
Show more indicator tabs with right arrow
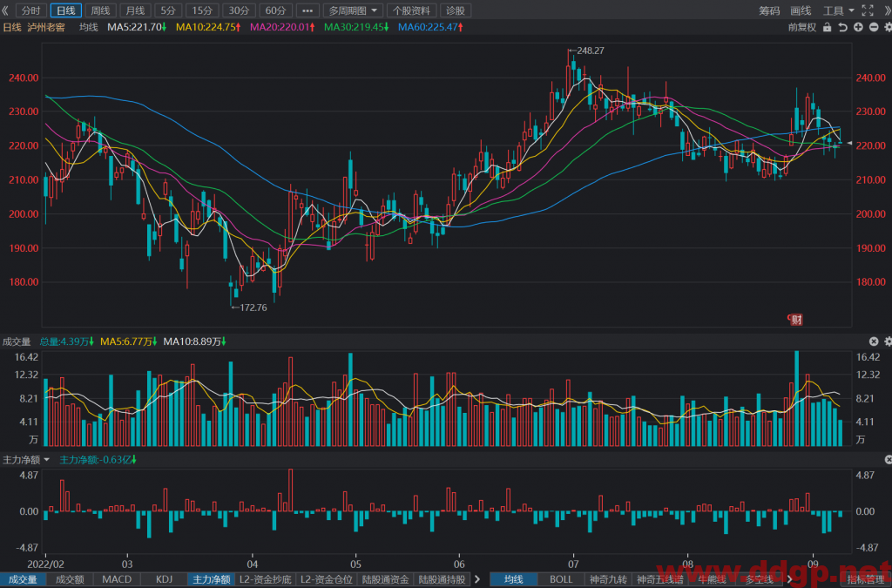click(476, 579)
